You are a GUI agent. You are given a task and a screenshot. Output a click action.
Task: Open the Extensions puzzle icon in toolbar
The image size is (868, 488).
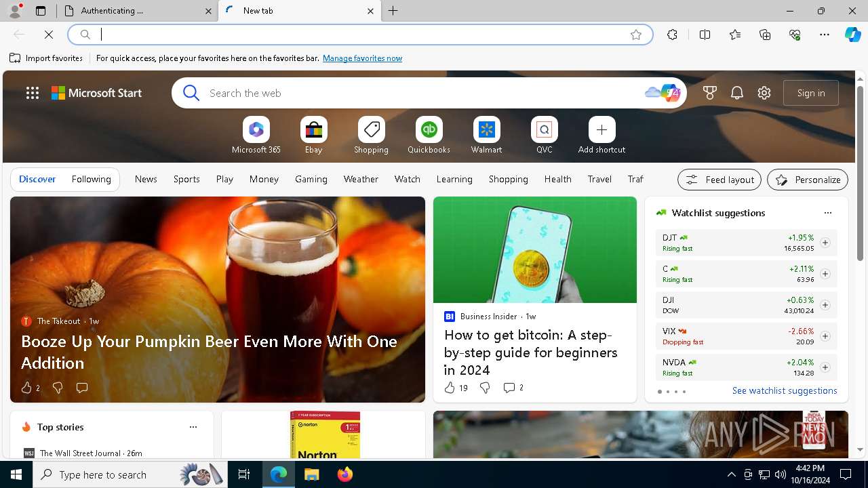click(672, 35)
